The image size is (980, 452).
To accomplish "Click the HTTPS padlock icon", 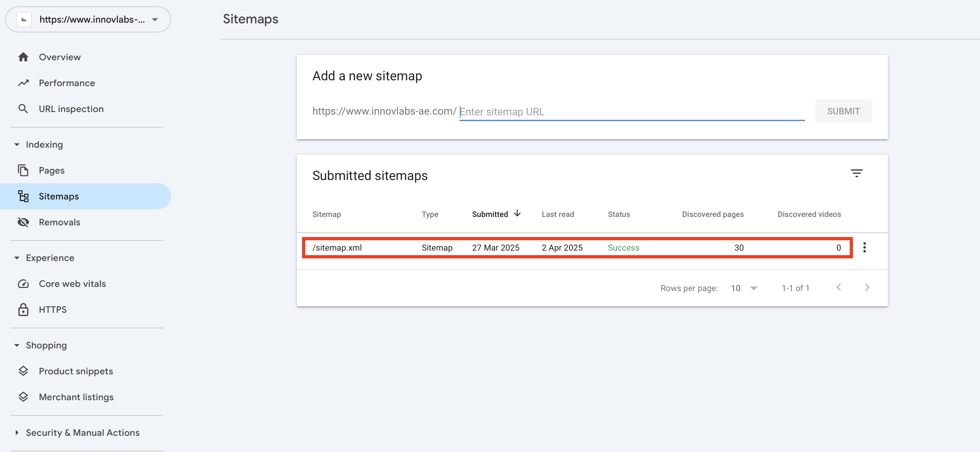I will [23, 310].
